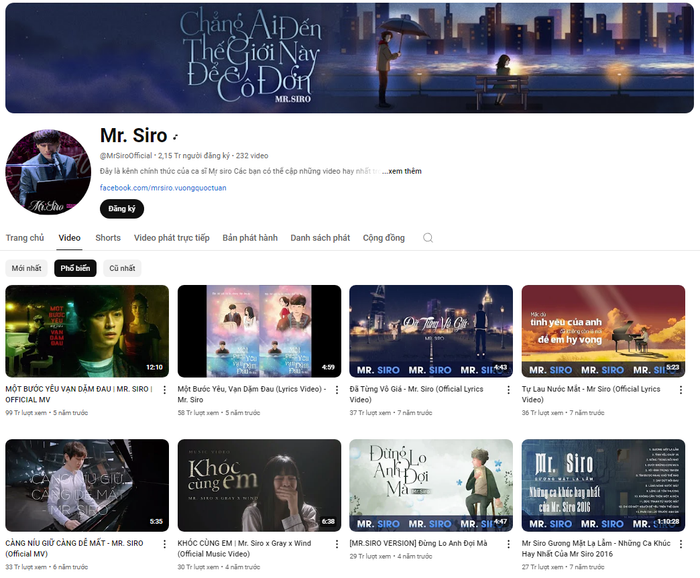700x578 pixels.
Task: Open options menu for Tự Lau Nước Mắt video
Action: point(681,390)
